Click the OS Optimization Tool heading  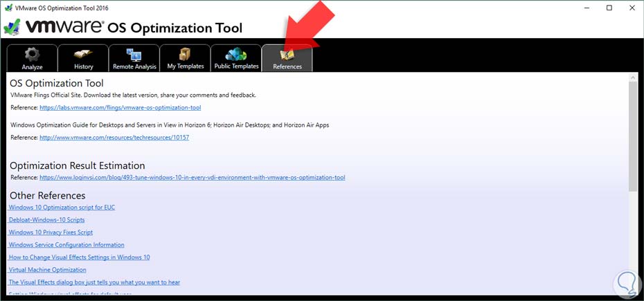point(57,83)
